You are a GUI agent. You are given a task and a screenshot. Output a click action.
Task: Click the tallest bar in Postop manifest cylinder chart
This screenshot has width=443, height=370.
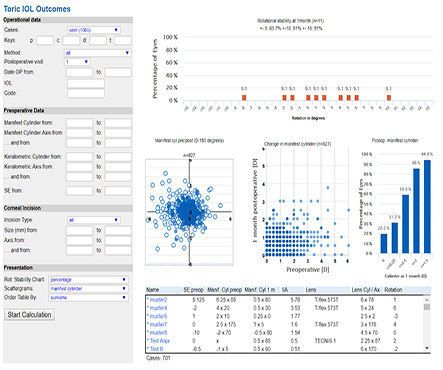coord(427,206)
